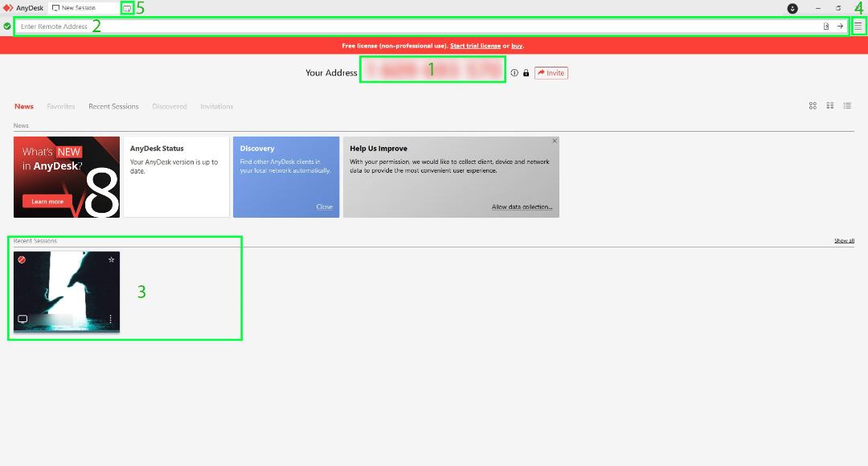Open the new tab icon beside New Session
Image resolution: width=868 pixels, height=466 pixels.
pyautogui.click(x=127, y=8)
